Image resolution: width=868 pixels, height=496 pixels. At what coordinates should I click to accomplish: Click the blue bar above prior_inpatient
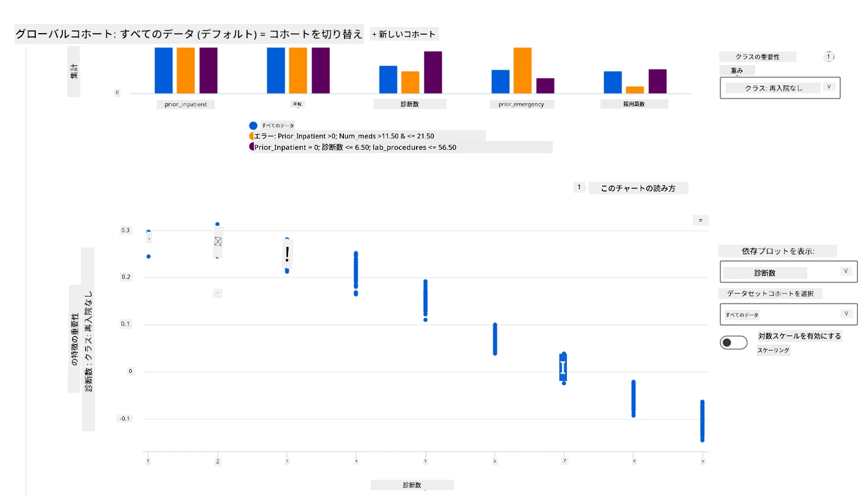164,71
